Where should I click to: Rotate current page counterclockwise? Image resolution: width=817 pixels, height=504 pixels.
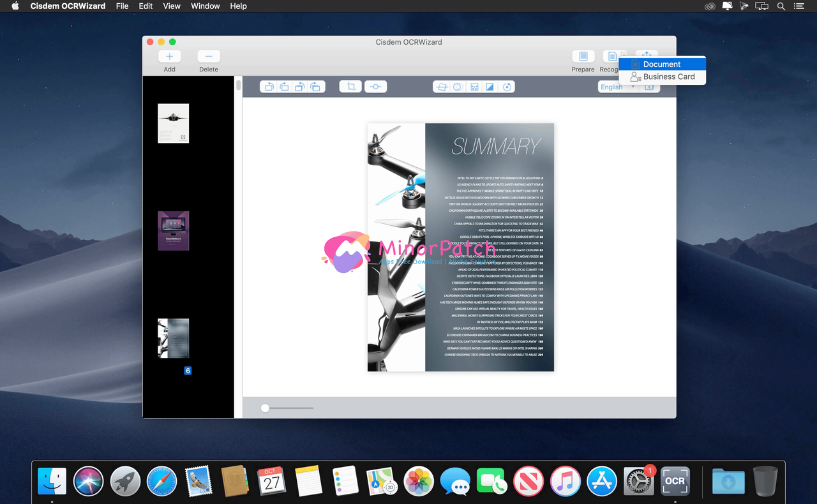[x=269, y=87]
